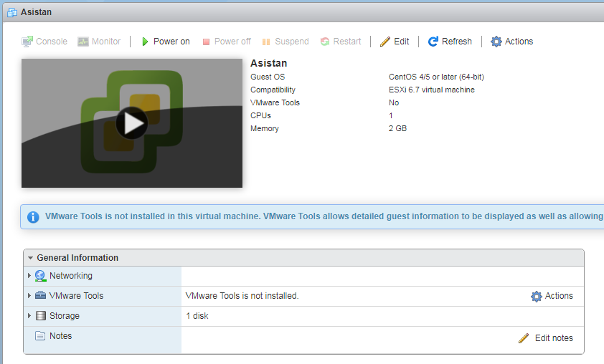The image size is (604, 364).
Task: Collapse the General Information section
Action: click(x=30, y=258)
